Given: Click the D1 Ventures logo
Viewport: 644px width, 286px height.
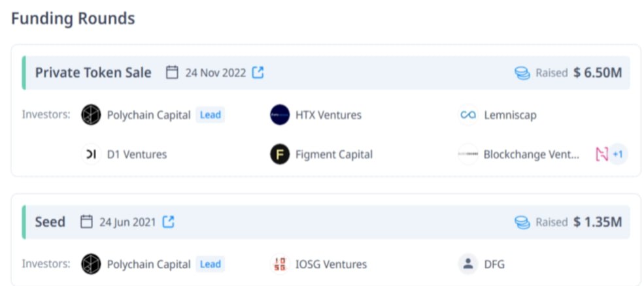Looking at the screenshot, I should (x=91, y=154).
